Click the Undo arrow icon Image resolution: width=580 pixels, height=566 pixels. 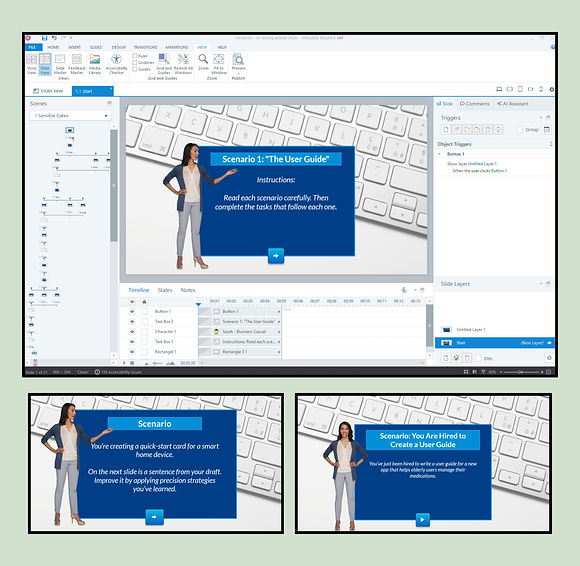pyautogui.click(x=54, y=38)
